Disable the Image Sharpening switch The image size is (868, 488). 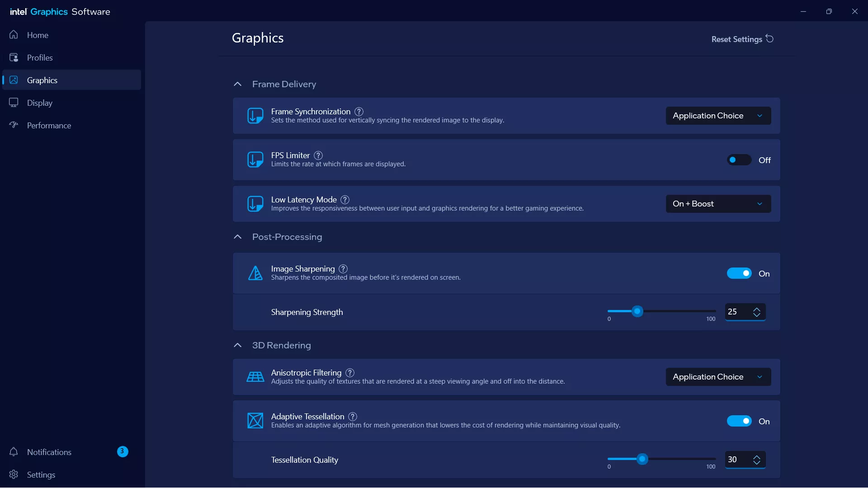739,273
